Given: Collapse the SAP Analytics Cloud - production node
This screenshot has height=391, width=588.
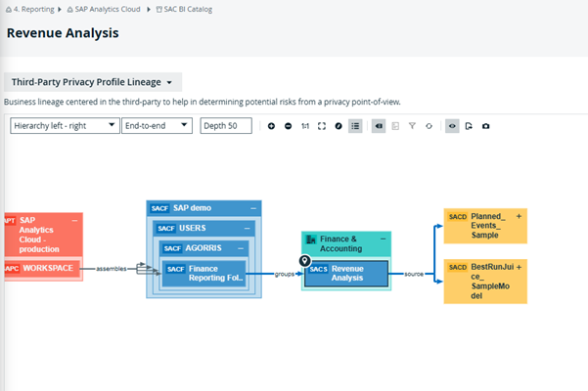Looking at the screenshot, I should pos(74,221).
